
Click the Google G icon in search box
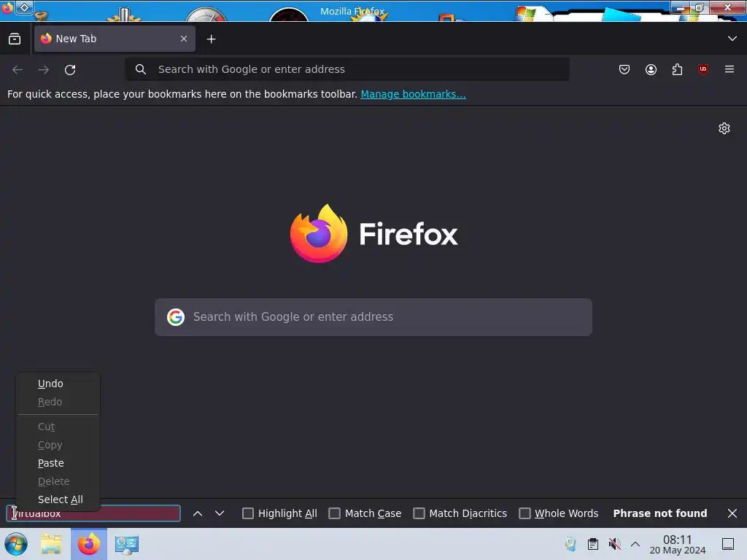pyautogui.click(x=176, y=317)
